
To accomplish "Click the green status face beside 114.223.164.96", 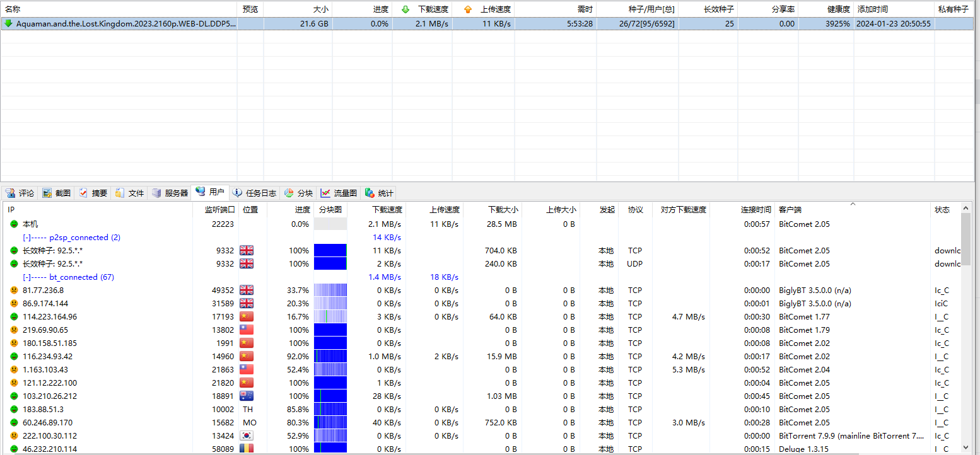I will coord(14,317).
